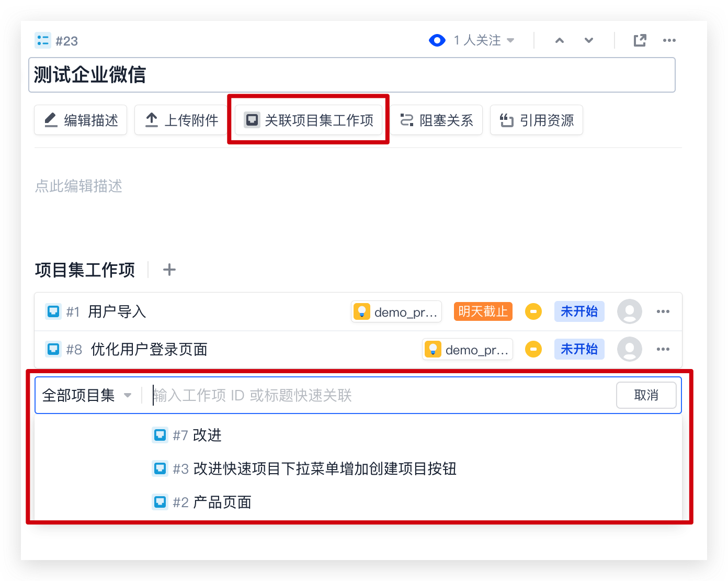
Task: Toggle the eye watch icon
Action: 437,40
